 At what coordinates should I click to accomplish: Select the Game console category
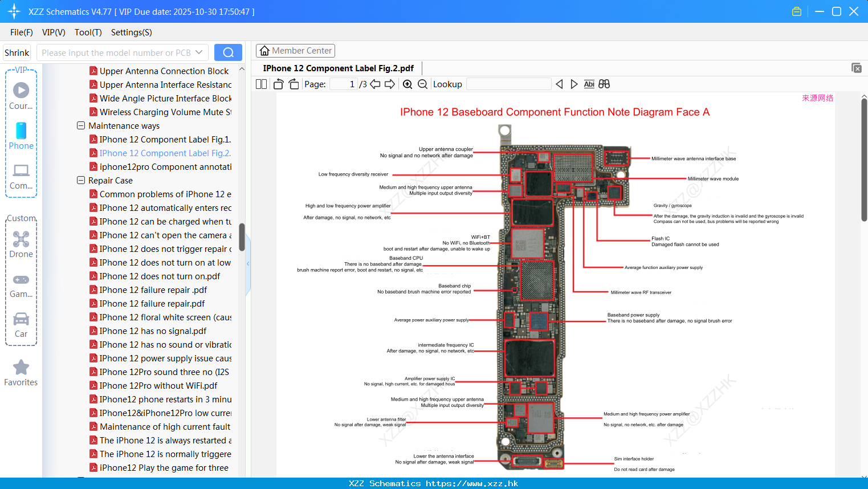[21, 286]
